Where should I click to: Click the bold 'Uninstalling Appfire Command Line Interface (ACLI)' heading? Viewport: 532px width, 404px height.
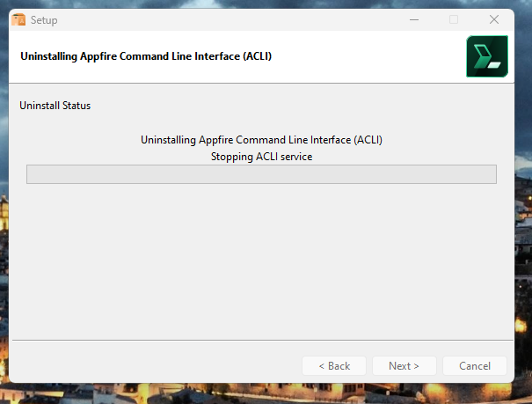coord(146,56)
